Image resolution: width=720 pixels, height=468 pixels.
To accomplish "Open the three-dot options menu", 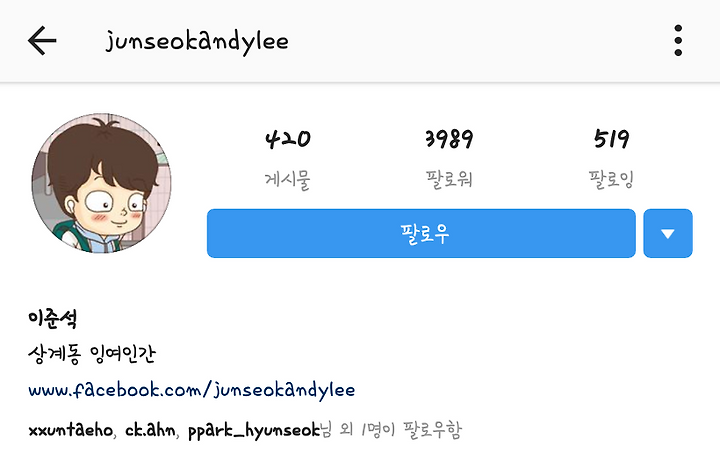I will coord(678,40).
